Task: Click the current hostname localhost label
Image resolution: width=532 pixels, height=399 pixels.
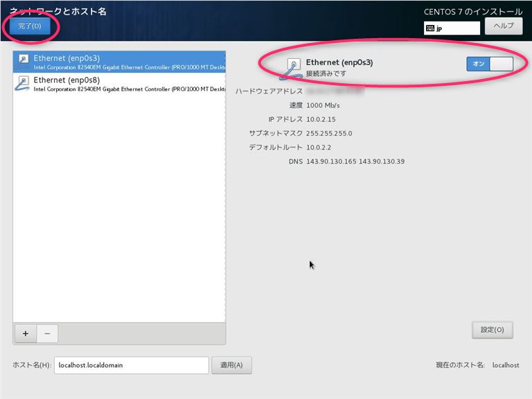Action: point(506,365)
